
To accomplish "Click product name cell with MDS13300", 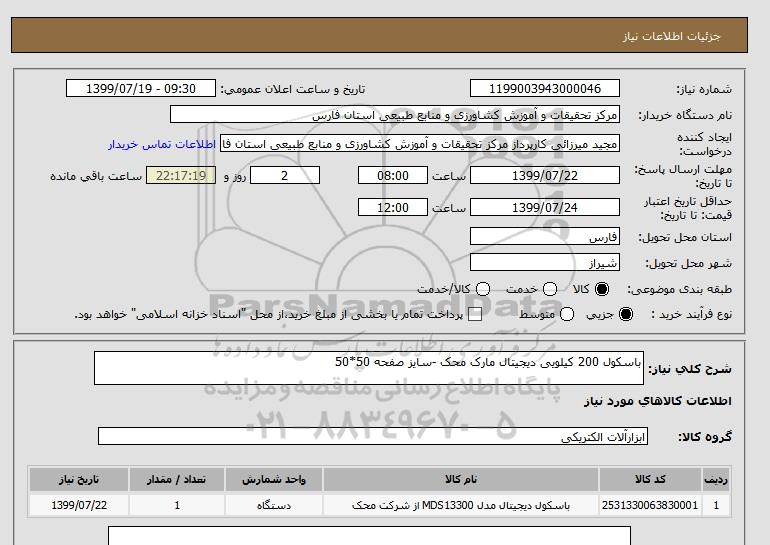I will tap(461, 505).
